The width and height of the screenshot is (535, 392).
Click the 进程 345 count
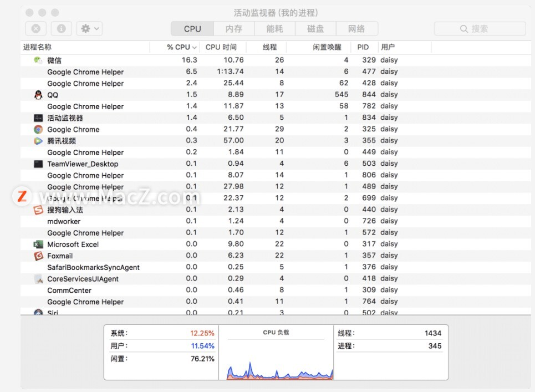(390, 346)
